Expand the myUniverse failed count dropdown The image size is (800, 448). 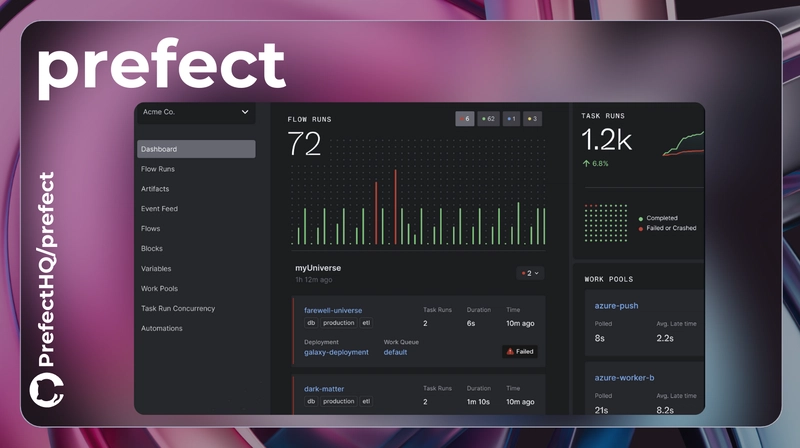[530, 273]
